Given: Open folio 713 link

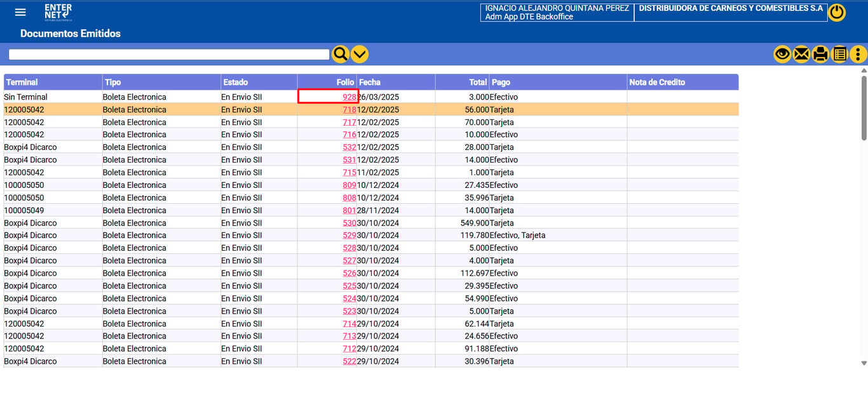Looking at the screenshot, I should point(349,336).
